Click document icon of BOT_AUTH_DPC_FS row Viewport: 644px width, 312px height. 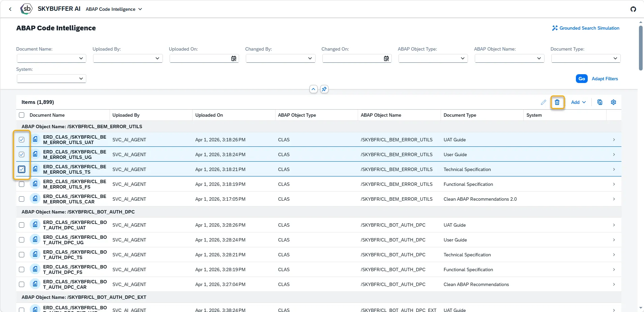35,269
